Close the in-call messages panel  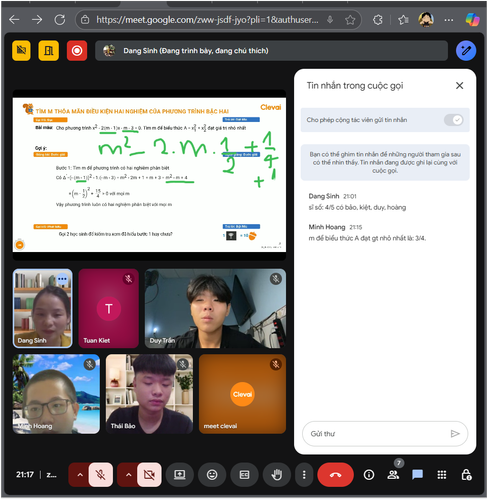[459, 86]
